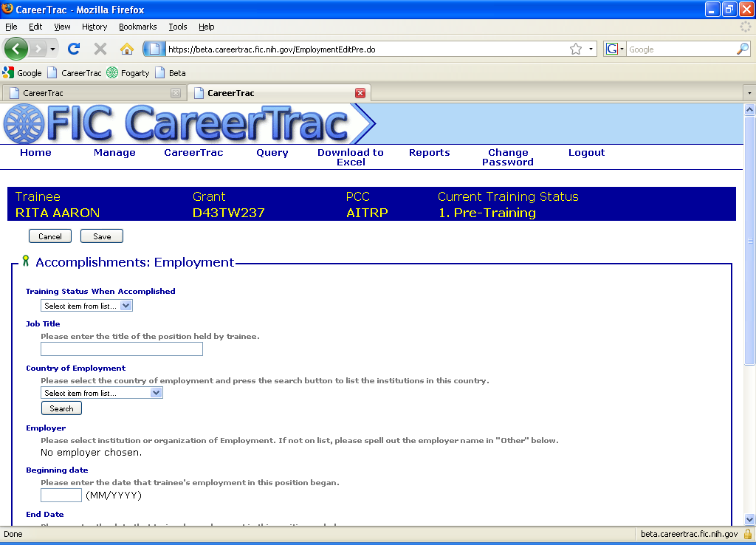756x545 pixels.
Task: Go back with the green Back arrow
Action: [x=16, y=49]
